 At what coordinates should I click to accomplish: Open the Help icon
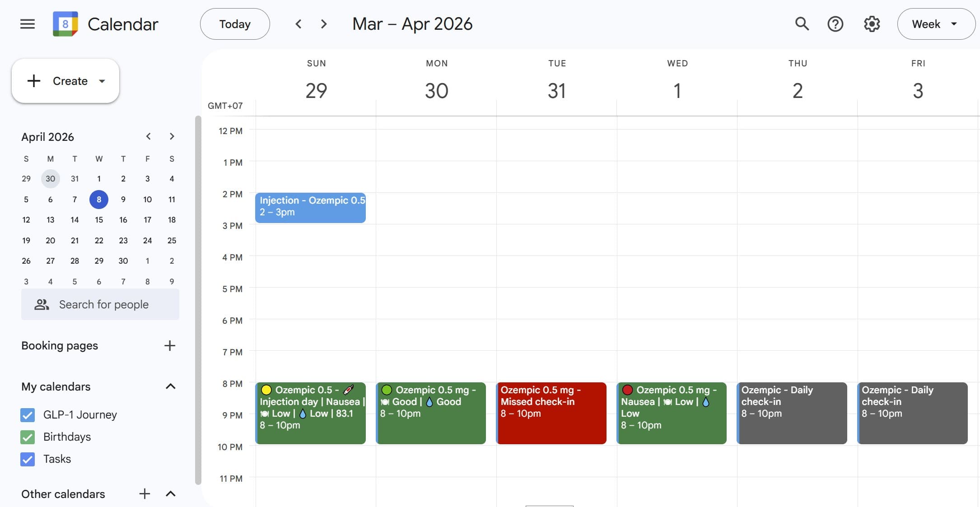pyautogui.click(x=835, y=24)
